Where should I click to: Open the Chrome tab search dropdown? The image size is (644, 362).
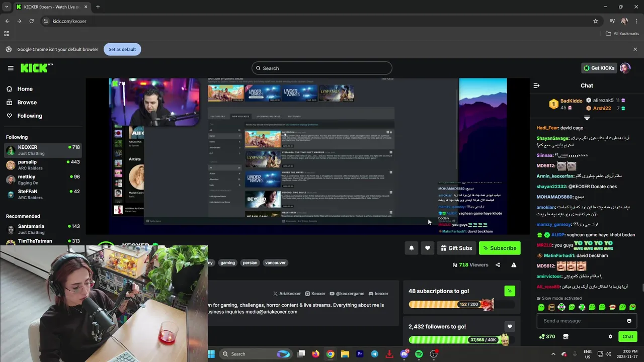click(x=7, y=7)
